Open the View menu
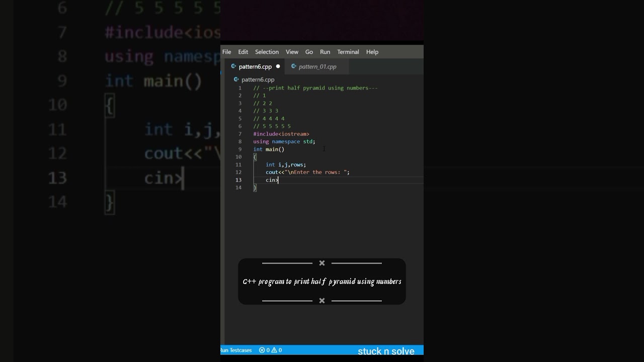The height and width of the screenshot is (362, 644). tap(292, 52)
